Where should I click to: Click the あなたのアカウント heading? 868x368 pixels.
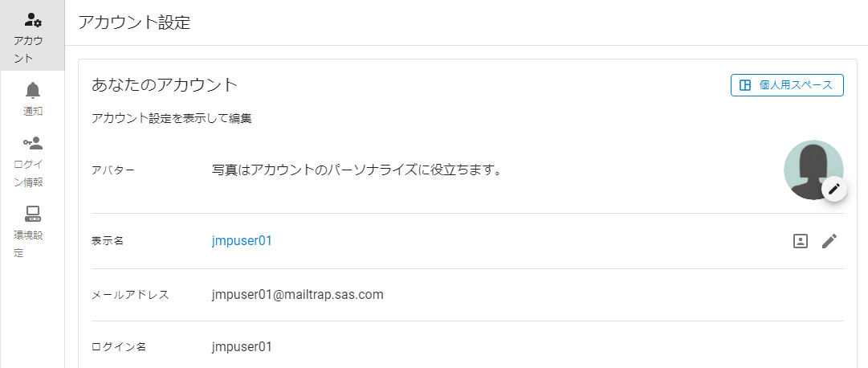[165, 84]
